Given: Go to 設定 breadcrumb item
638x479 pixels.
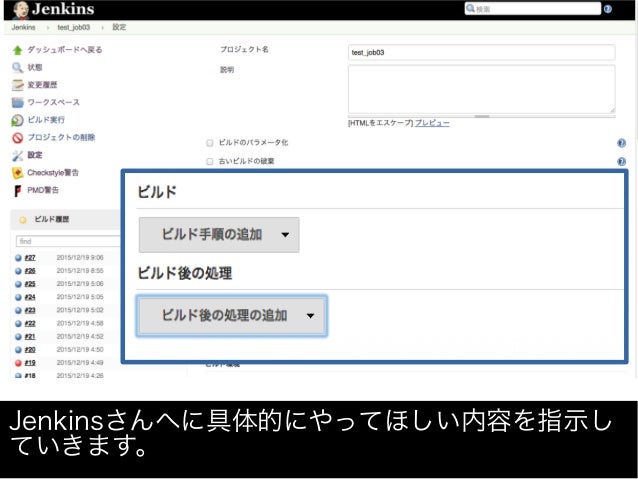Looking at the screenshot, I should (x=119, y=27).
